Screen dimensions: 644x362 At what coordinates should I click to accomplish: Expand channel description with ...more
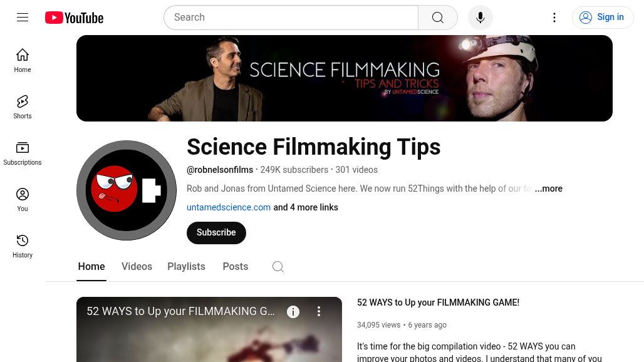click(549, 189)
